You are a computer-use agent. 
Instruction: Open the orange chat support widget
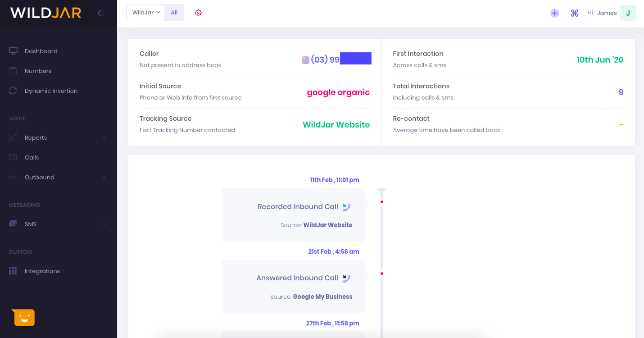point(23,317)
